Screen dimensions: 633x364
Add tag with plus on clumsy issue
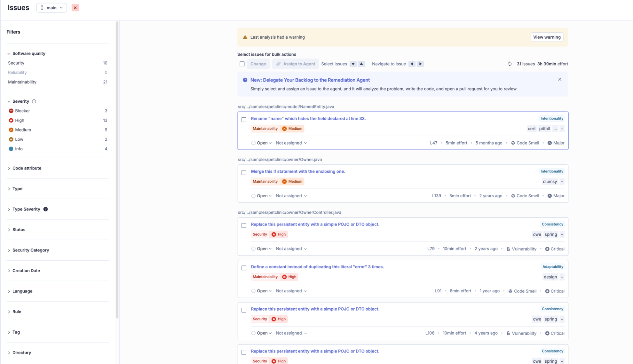[x=562, y=182]
